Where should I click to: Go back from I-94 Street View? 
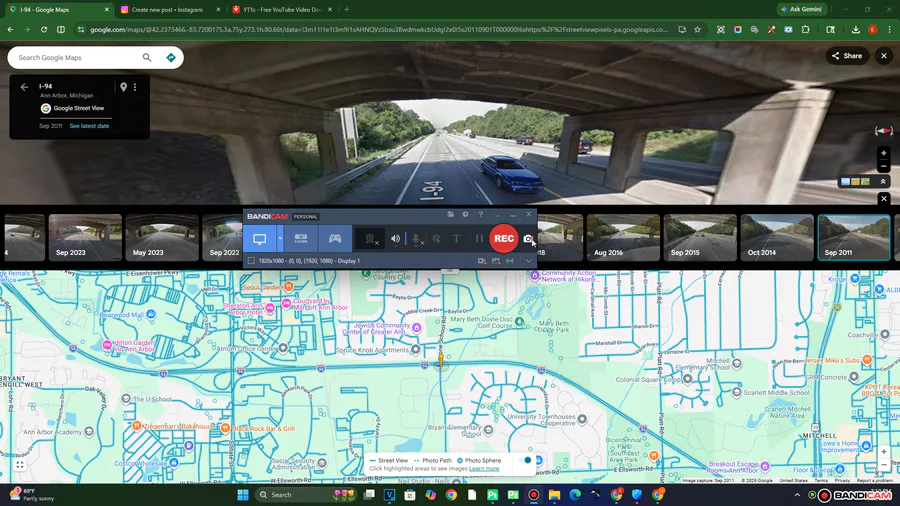24,87
